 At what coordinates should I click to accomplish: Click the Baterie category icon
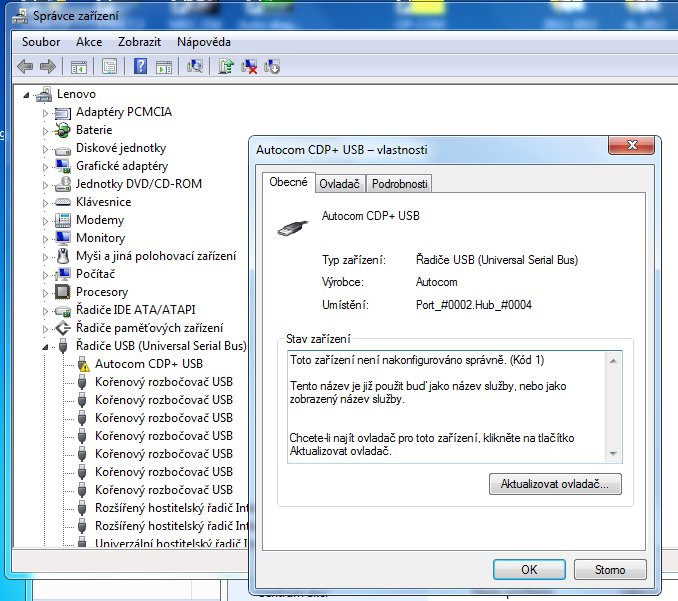click(63, 130)
